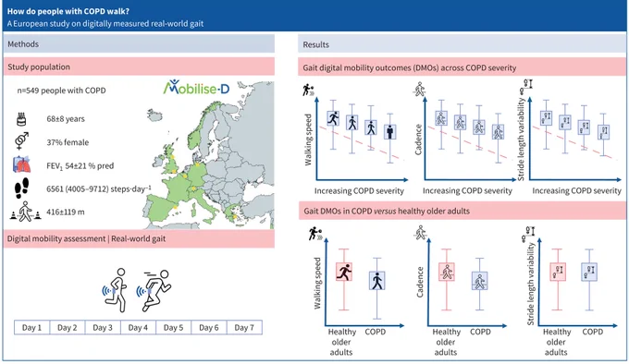Screen dimensions: 629x364
Task: Click the '37% female' value
Action: (x=68, y=142)
